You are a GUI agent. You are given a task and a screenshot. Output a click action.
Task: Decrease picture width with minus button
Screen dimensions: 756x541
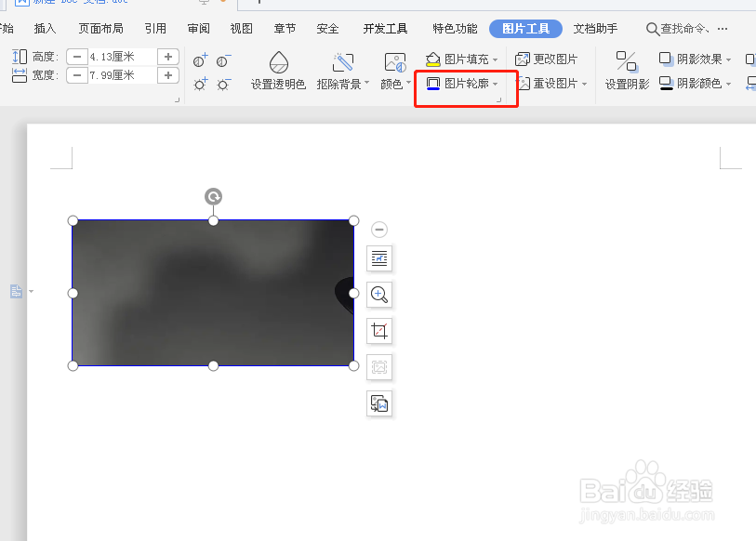click(76, 75)
